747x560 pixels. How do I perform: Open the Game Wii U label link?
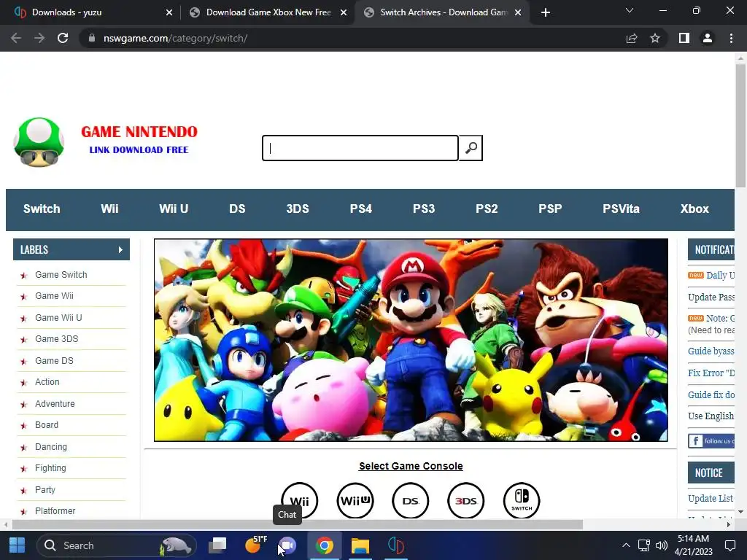tap(58, 318)
